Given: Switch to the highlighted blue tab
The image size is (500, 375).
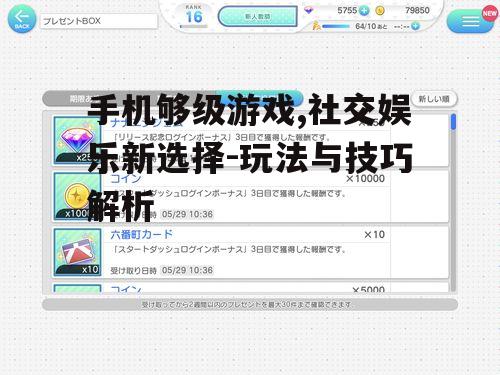Looking at the screenshot, I should (x=260, y=99).
